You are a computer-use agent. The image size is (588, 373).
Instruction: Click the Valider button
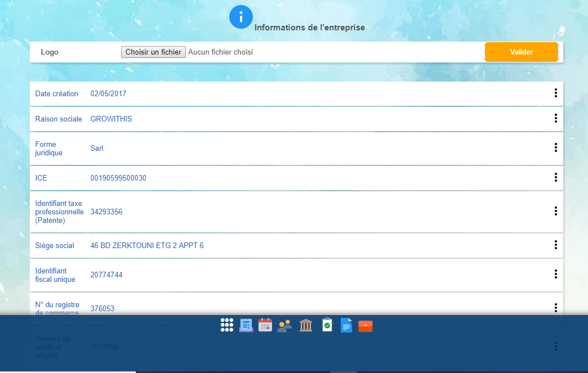click(521, 52)
